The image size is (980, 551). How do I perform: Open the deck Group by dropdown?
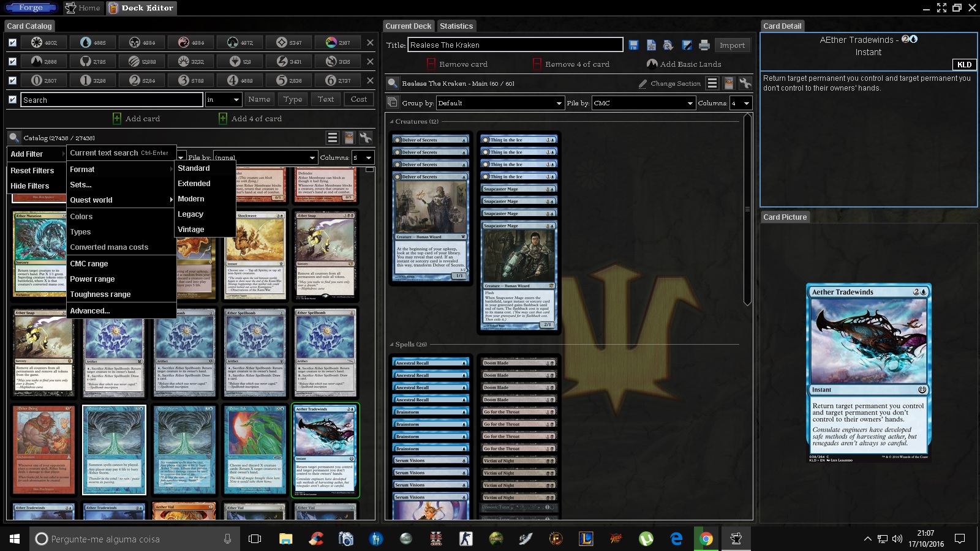point(500,103)
